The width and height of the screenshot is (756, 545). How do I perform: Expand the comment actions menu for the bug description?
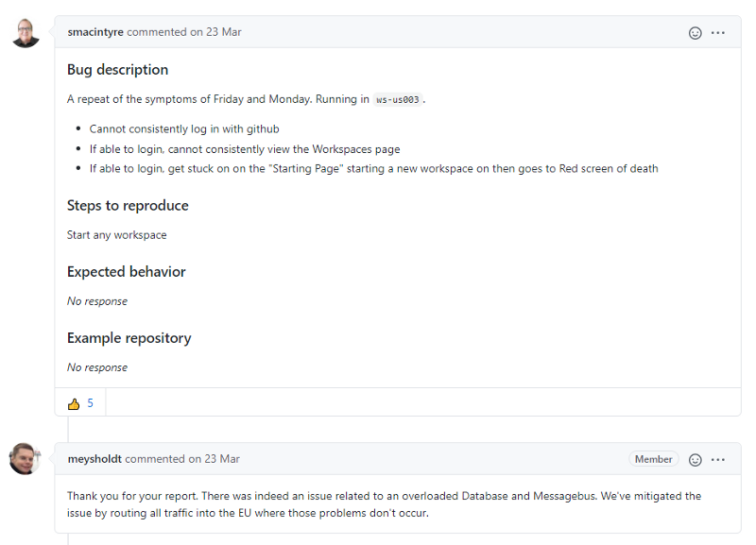[718, 31]
